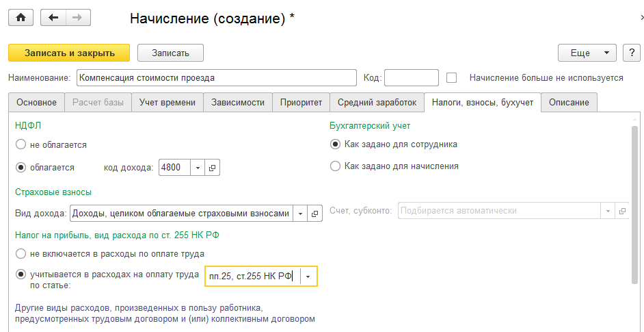The height and width of the screenshot is (332, 644).
Task: Click into the 'Код' input field
Action: point(412,77)
